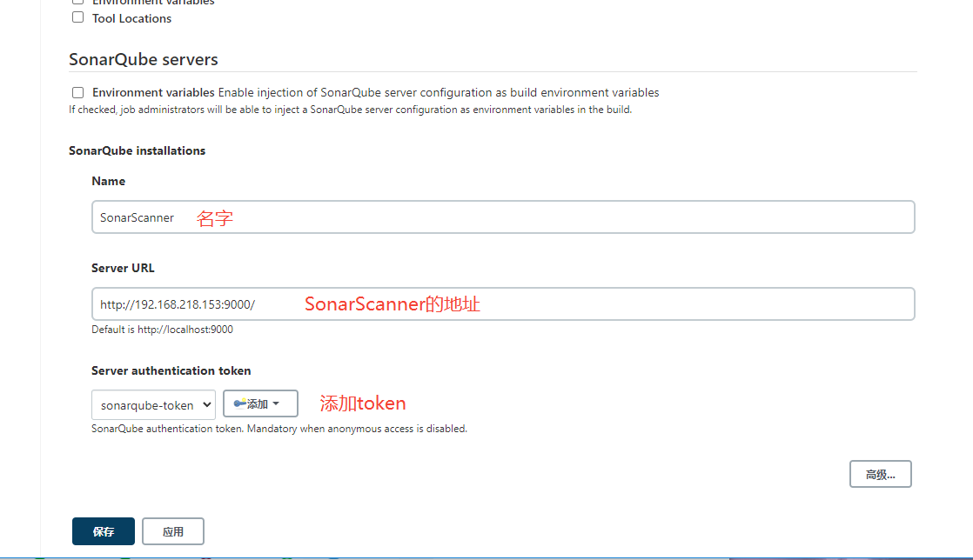Open the 高级... advanced options button
This screenshot has height=560, width=973.
[881, 475]
